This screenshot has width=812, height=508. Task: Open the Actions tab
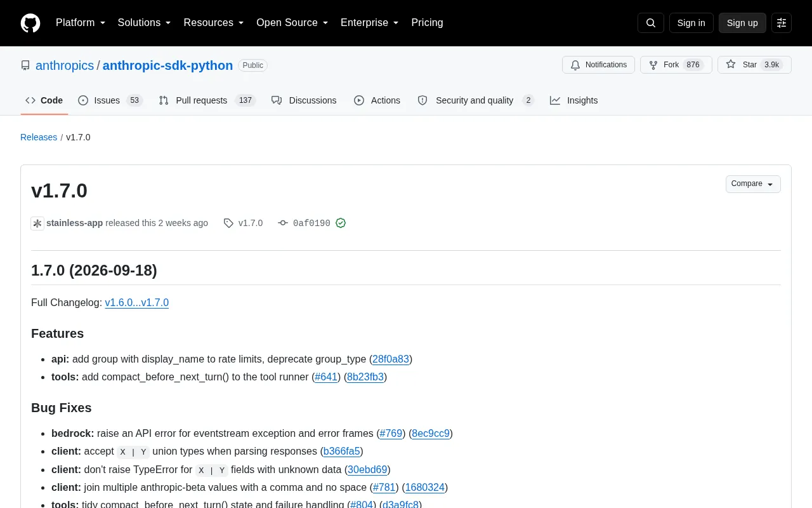(x=377, y=100)
